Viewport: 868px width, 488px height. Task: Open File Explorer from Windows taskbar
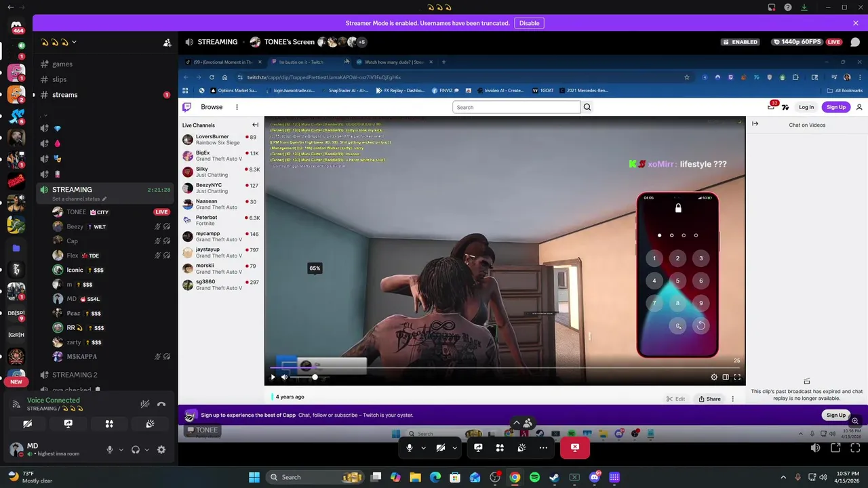(415, 477)
